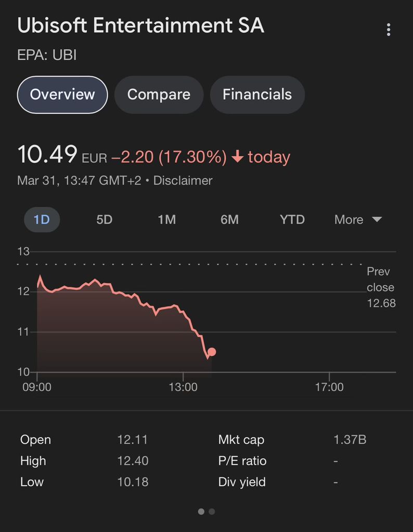Click the 13:00 chart time label
This screenshot has width=413, height=532.
click(x=183, y=387)
